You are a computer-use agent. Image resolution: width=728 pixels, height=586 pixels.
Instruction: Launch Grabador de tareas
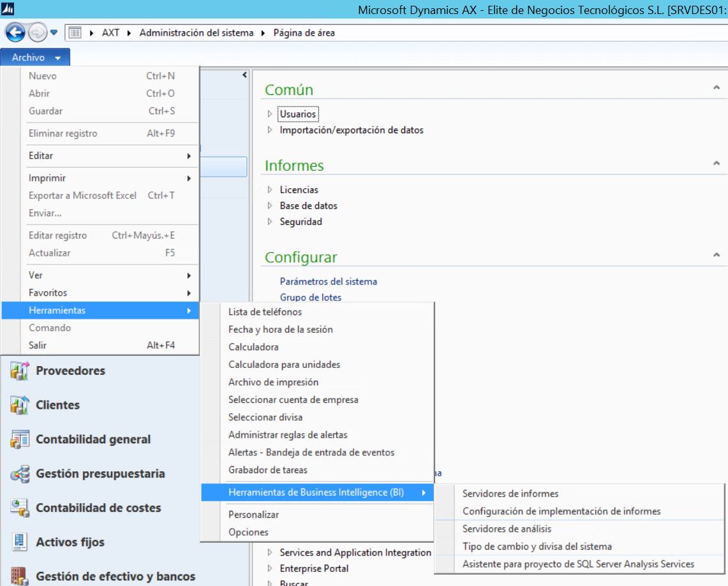318,470
